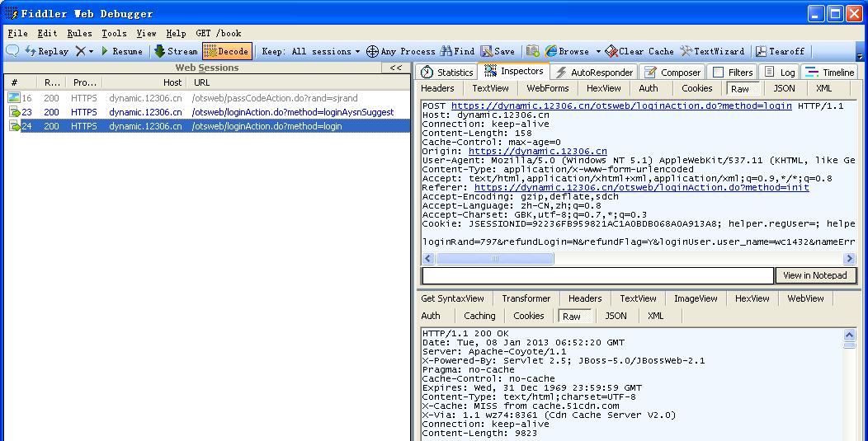The image size is (868, 441).
Task: Tearoff the inspectors window
Action: 780,51
